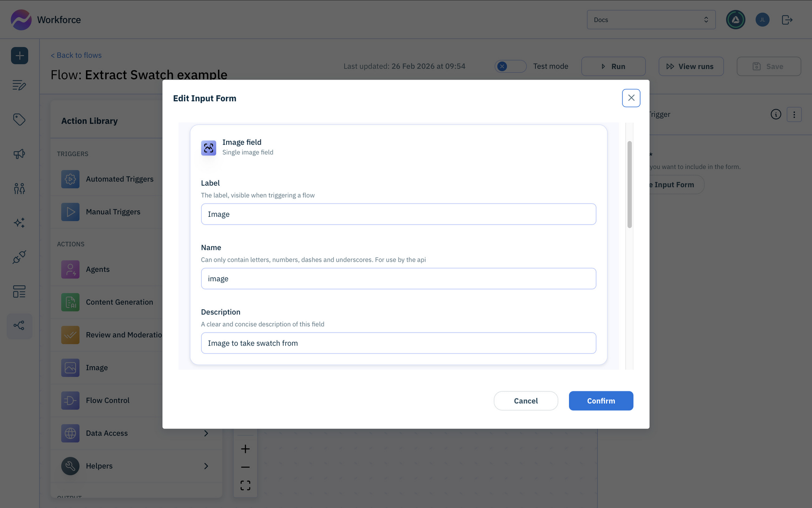Open the Content Generation action
Screen dimensions: 812x508
(x=120, y=302)
